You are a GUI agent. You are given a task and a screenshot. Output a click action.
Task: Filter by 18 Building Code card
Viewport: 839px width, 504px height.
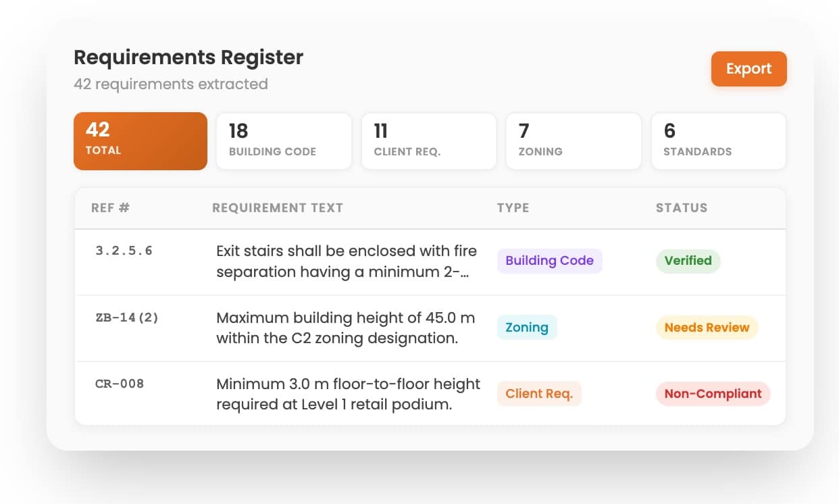(284, 141)
